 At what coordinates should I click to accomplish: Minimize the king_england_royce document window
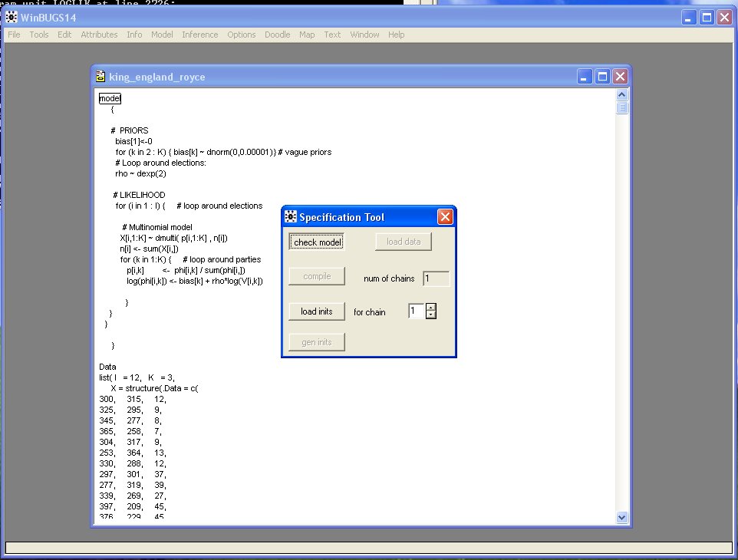click(586, 77)
